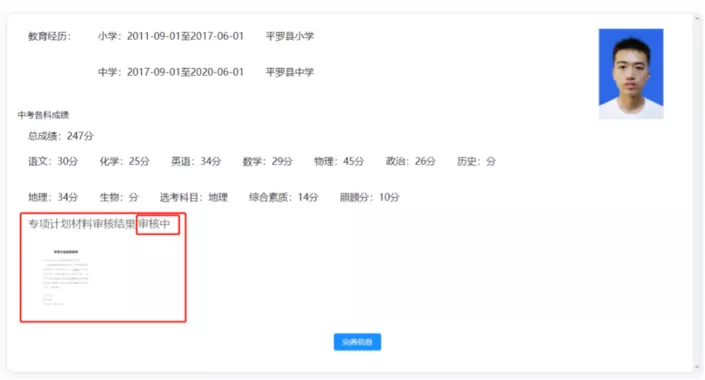Click the blue 完善信息 button
Screen dimensions: 705x380
point(357,342)
